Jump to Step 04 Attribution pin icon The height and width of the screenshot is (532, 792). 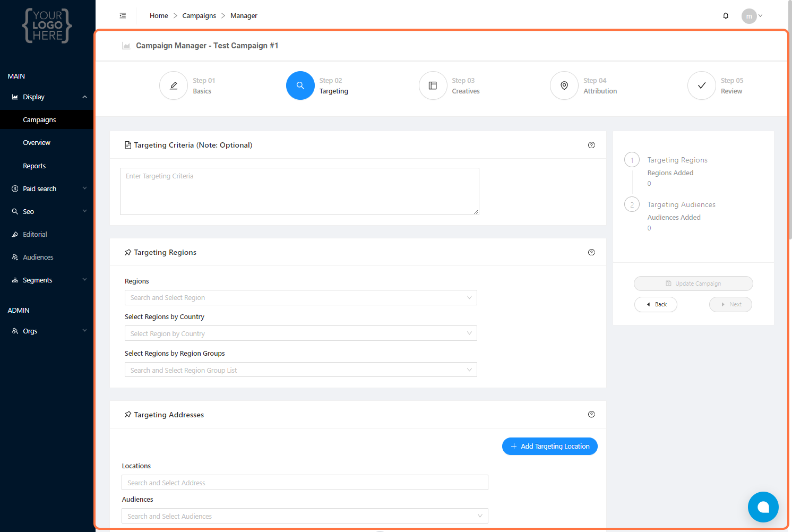coord(564,85)
